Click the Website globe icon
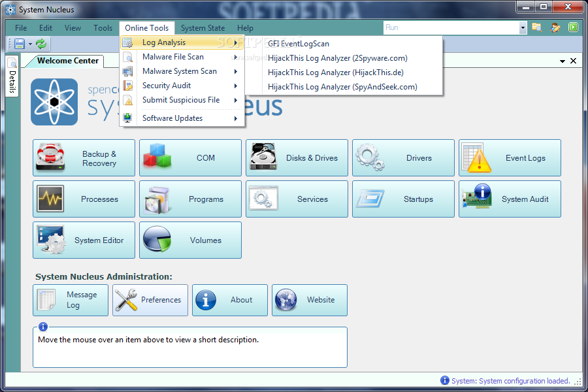Image resolution: width=588 pixels, height=392 pixels. click(286, 300)
